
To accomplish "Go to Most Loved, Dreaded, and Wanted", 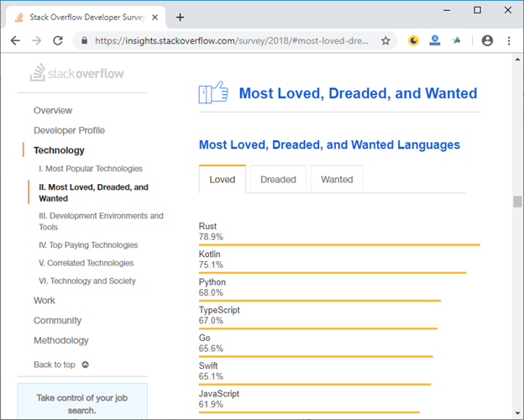I will point(93,192).
